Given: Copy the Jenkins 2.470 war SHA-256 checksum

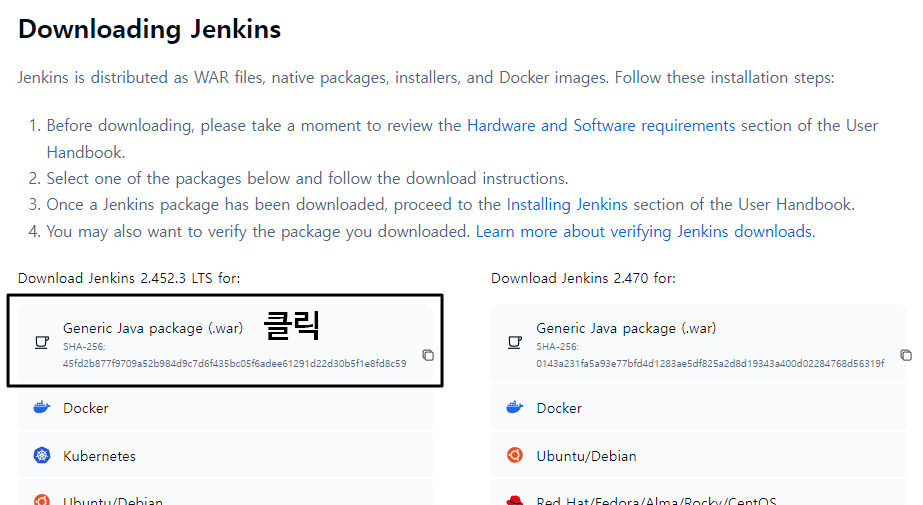Looking at the screenshot, I should [906, 355].
